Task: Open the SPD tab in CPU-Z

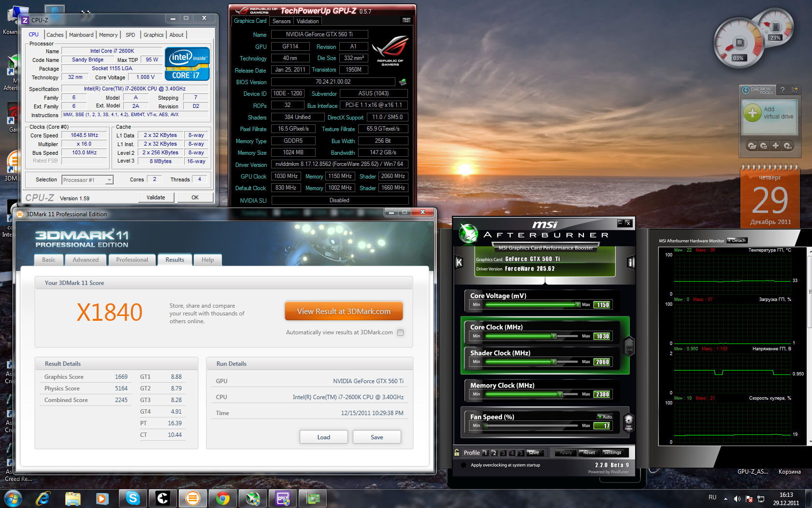Action: tap(130, 35)
